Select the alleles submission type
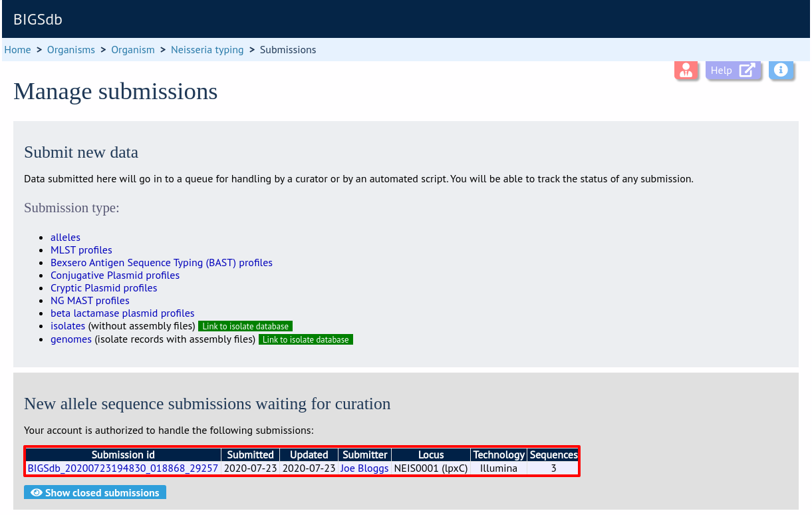 click(65, 238)
